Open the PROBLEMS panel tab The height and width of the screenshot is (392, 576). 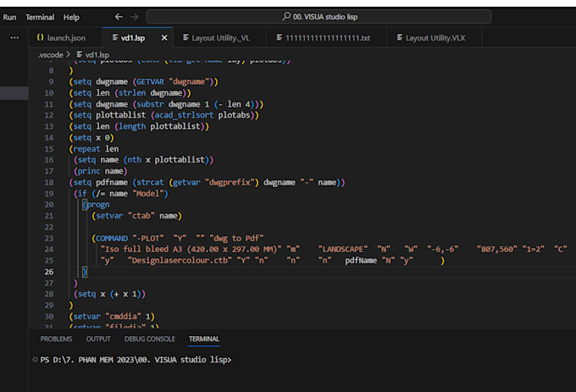56,339
